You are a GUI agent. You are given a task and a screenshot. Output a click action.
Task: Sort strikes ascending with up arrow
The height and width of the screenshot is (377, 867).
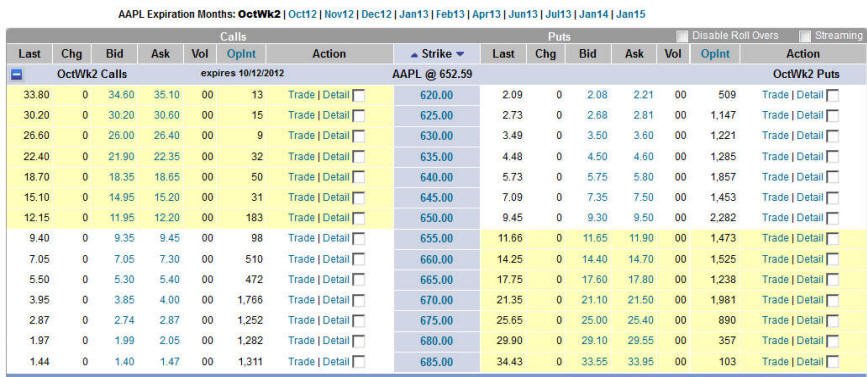414,54
